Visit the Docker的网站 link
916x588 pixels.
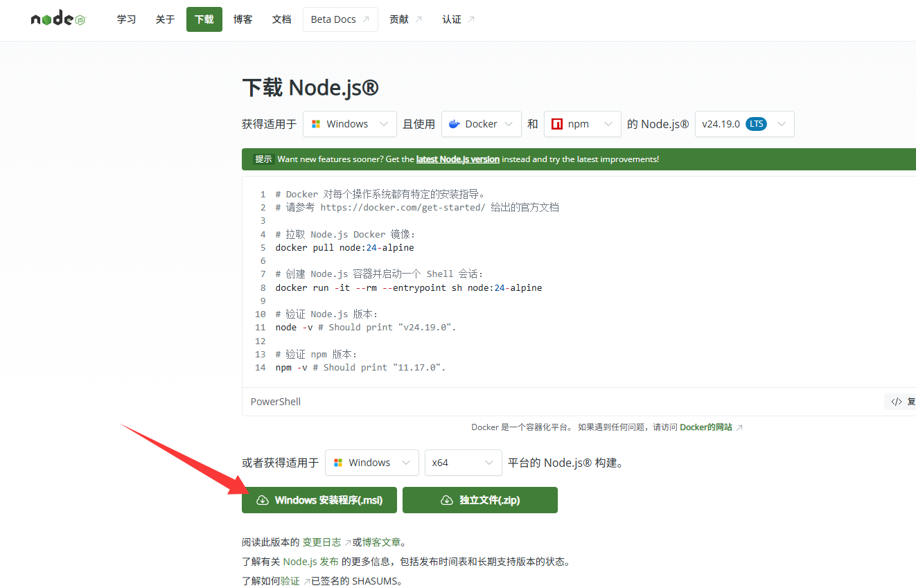click(x=711, y=427)
